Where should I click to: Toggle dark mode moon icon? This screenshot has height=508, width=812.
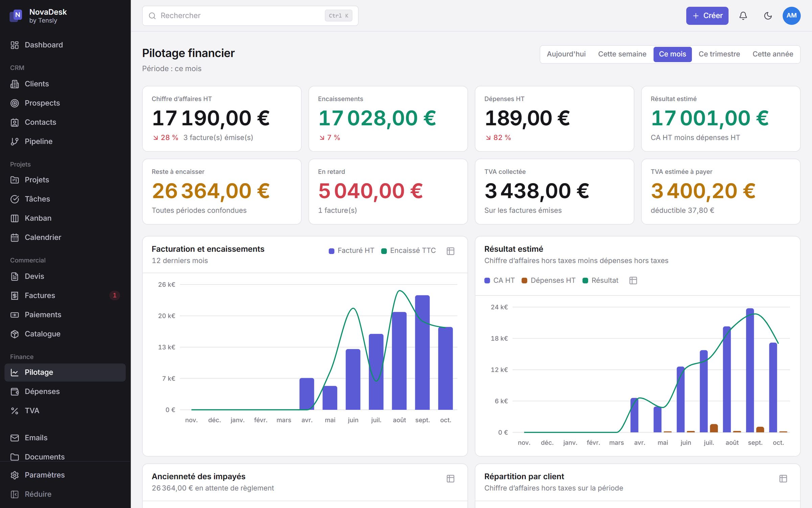pyautogui.click(x=768, y=16)
